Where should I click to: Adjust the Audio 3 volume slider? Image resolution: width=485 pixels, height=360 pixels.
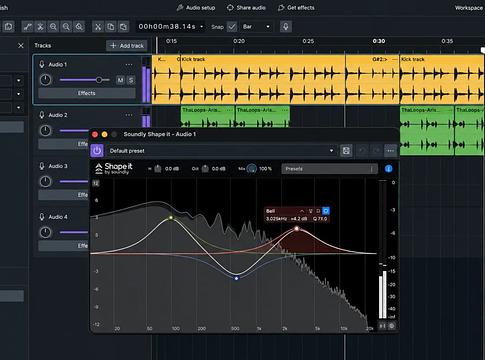[74, 181]
